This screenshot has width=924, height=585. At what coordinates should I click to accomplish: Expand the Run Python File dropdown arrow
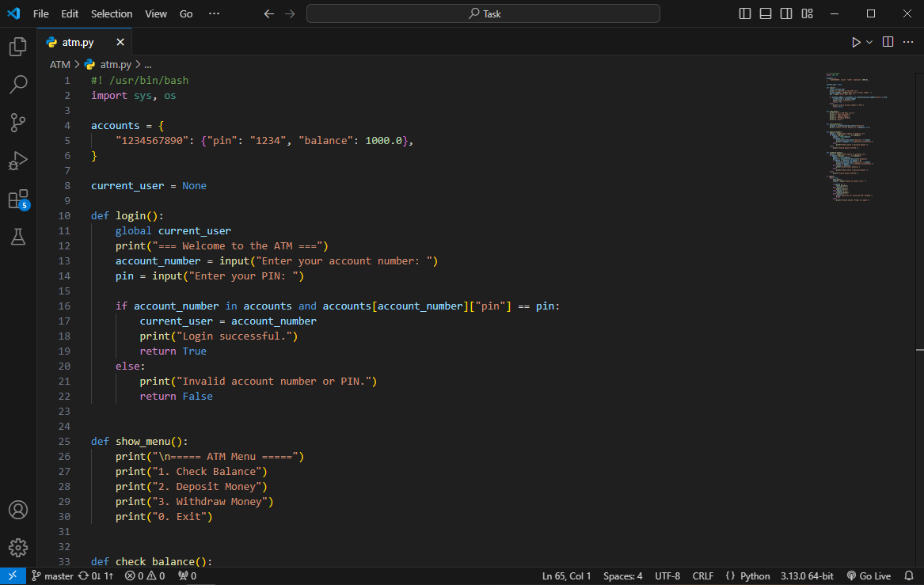(869, 42)
